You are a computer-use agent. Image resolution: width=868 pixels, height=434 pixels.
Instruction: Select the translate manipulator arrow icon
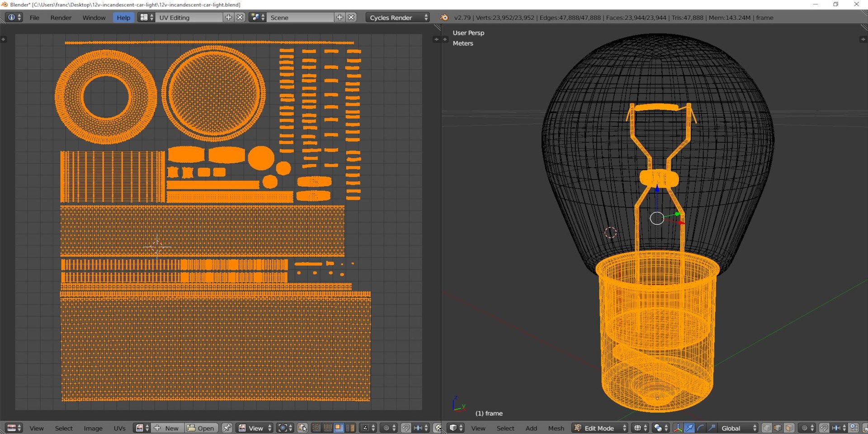(x=689, y=428)
